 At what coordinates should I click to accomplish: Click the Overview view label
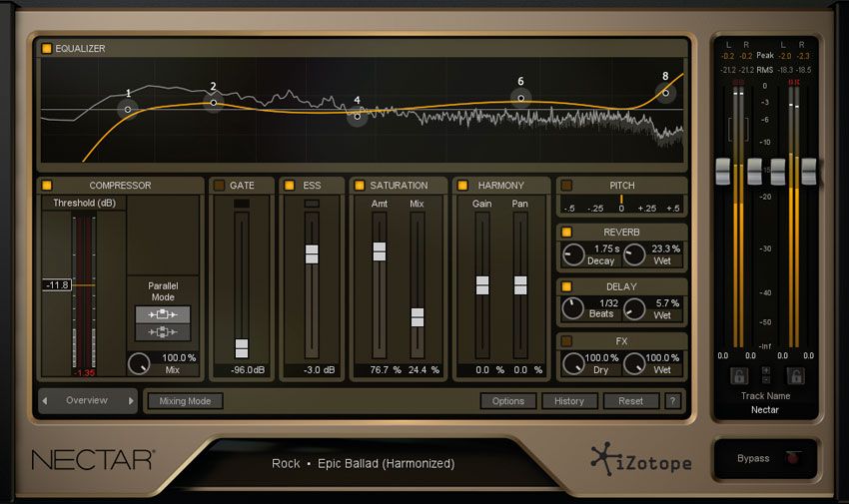87,400
